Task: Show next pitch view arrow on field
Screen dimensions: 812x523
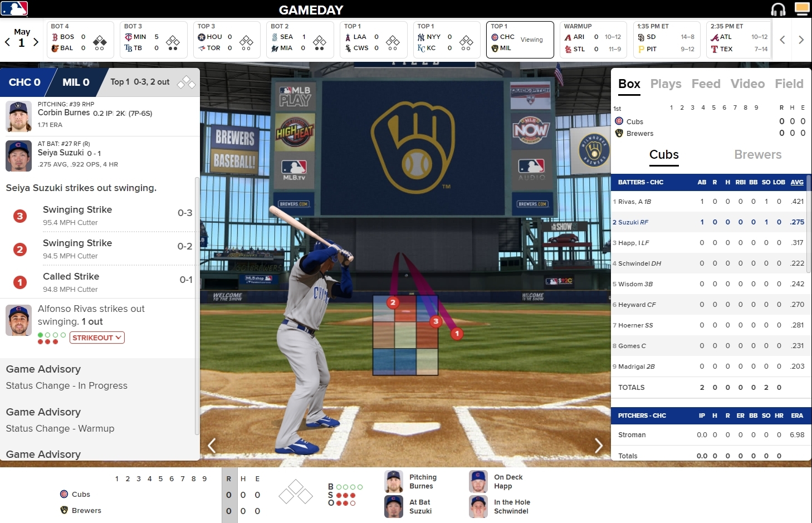Action: [599, 445]
